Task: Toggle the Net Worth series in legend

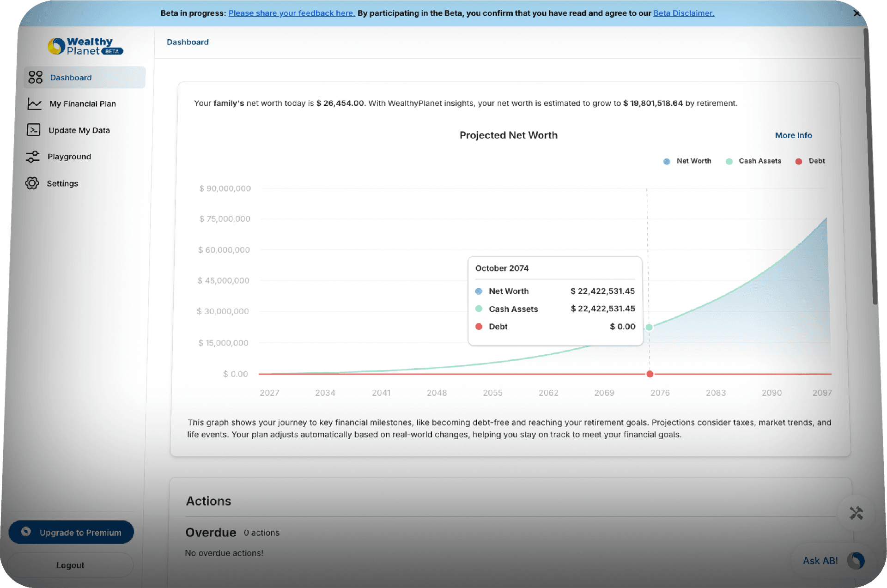Action: click(x=687, y=161)
